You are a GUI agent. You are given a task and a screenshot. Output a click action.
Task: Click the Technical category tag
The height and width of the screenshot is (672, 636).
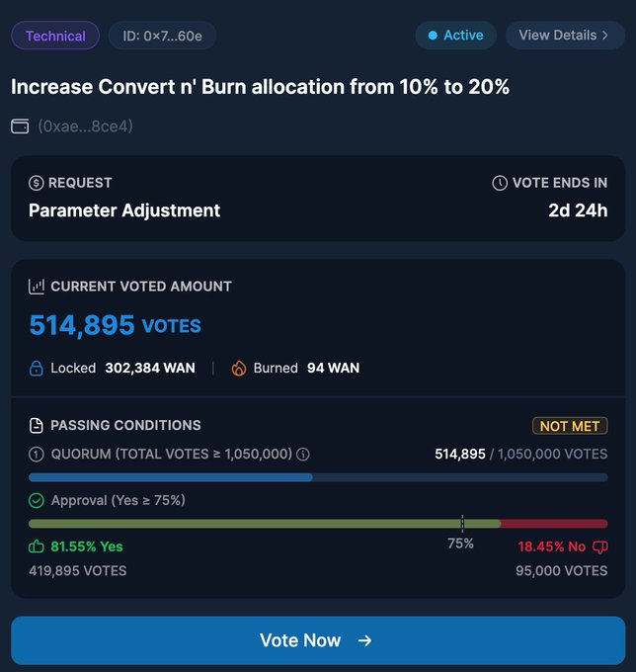55,36
